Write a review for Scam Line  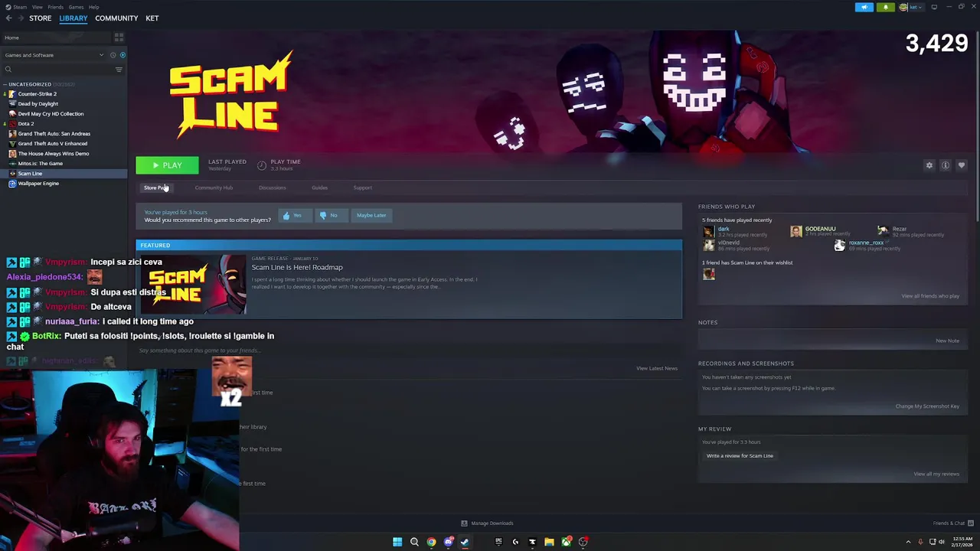click(x=740, y=456)
